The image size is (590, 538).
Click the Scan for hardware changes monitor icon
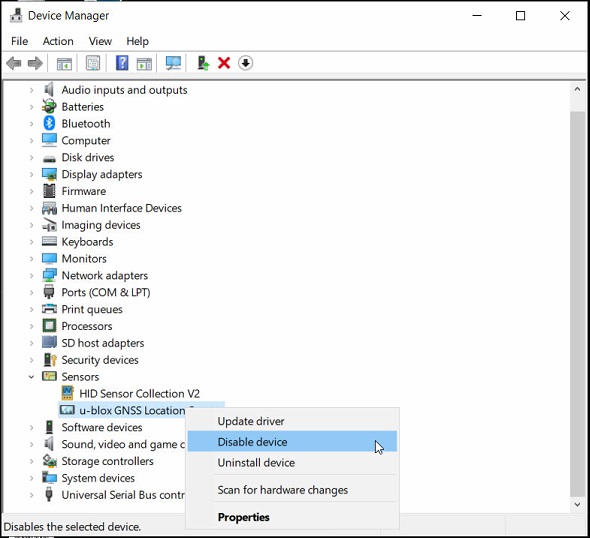[173, 63]
